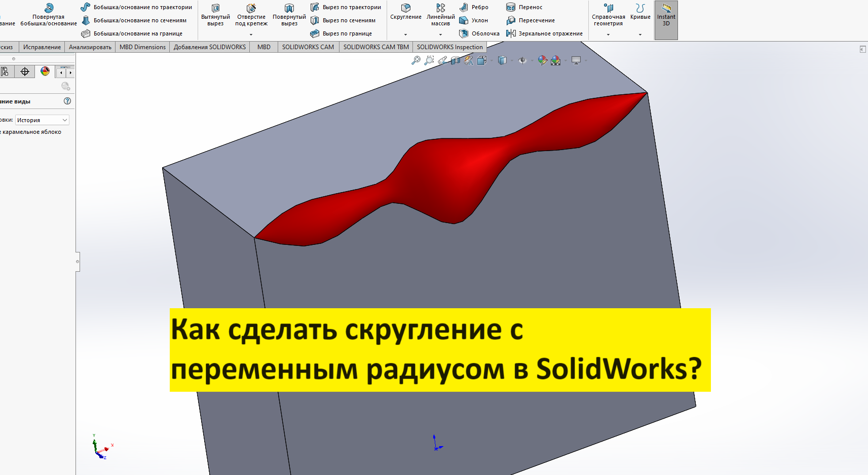Screen dimensions: 868x475
Task: Expand the Hole Wizard dropdown arrow
Action: click(x=251, y=34)
